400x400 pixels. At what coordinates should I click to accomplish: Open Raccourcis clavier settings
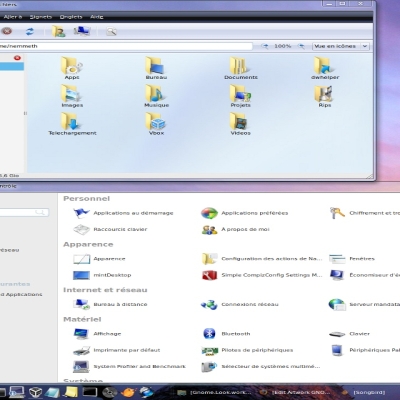110,229
